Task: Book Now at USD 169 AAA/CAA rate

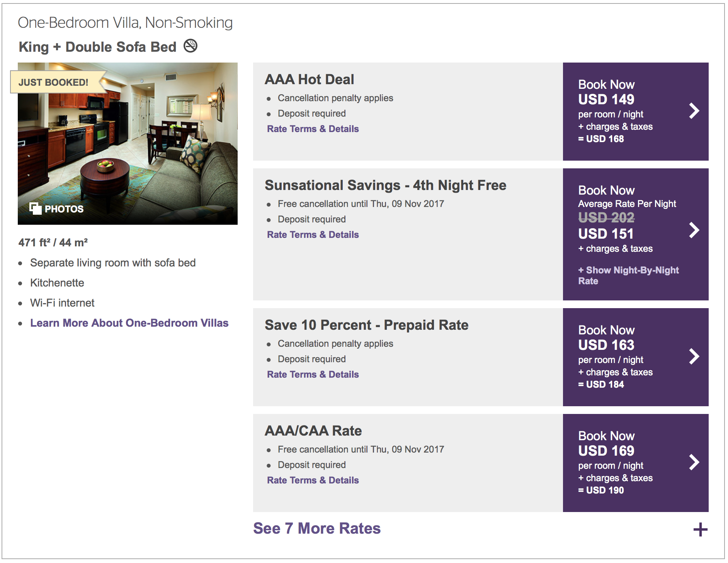Action: [x=636, y=463]
